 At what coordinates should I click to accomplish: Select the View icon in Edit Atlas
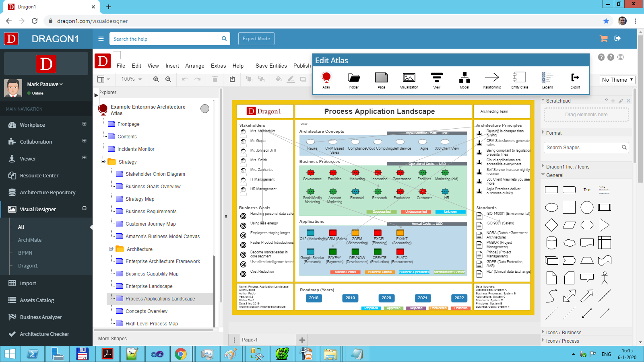(x=437, y=78)
